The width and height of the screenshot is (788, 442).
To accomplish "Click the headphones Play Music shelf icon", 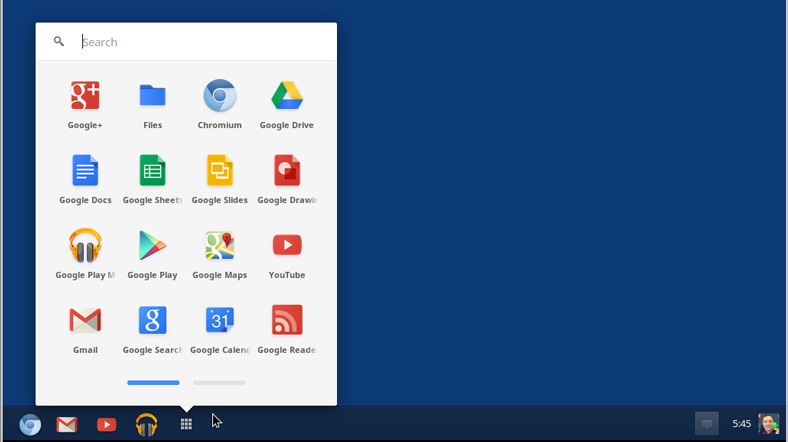I will coord(146,424).
